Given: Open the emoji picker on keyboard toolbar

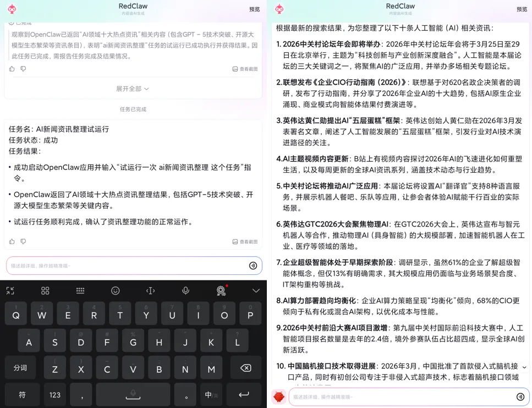Looking at the screenshot, I should click(116, 291).
